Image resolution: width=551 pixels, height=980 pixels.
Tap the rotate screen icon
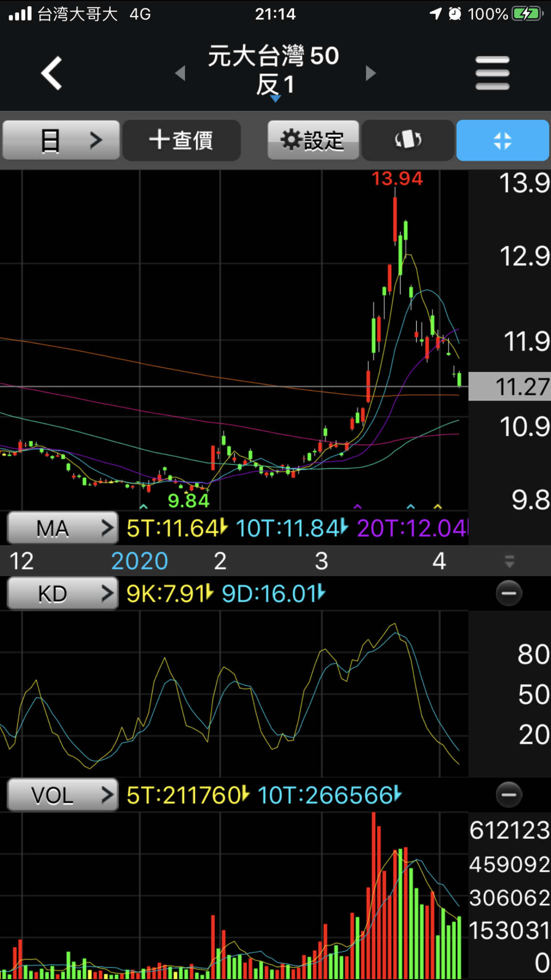408,140
